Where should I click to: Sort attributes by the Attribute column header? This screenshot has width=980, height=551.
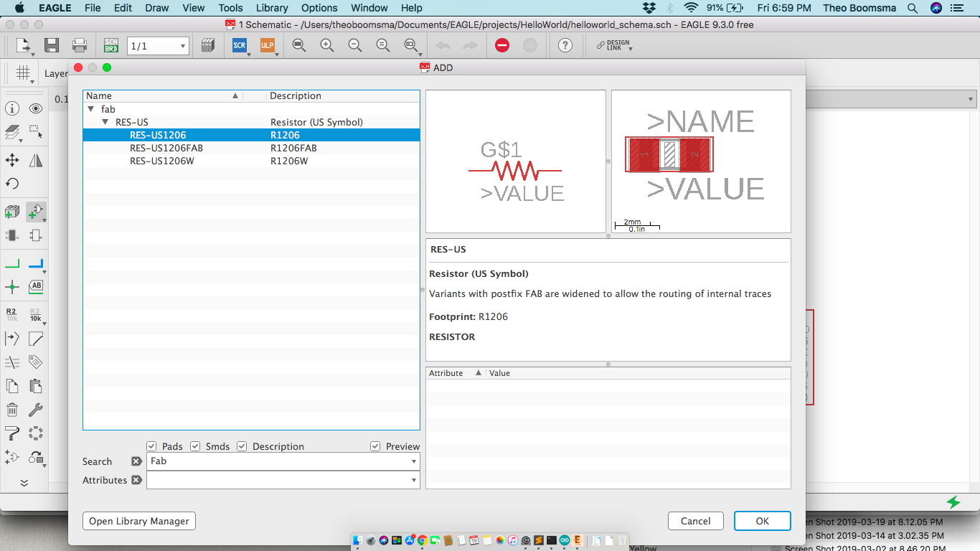point(456,373)
